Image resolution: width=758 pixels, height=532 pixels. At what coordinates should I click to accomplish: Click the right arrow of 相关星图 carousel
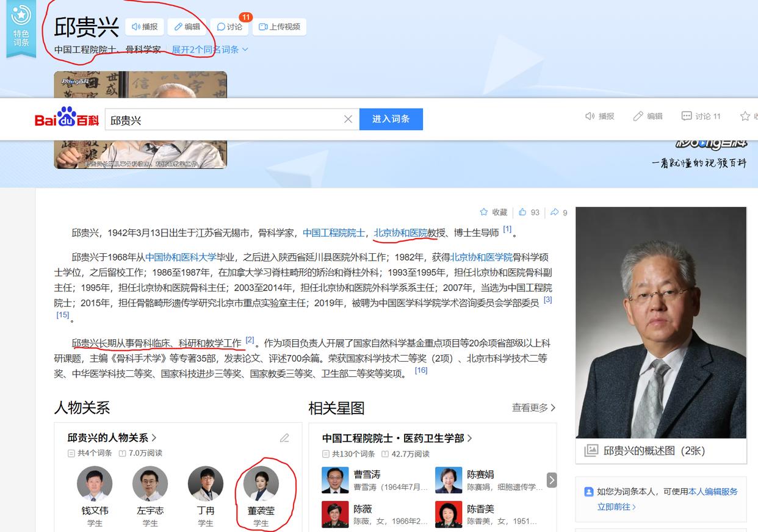click(x=552, y=480)
